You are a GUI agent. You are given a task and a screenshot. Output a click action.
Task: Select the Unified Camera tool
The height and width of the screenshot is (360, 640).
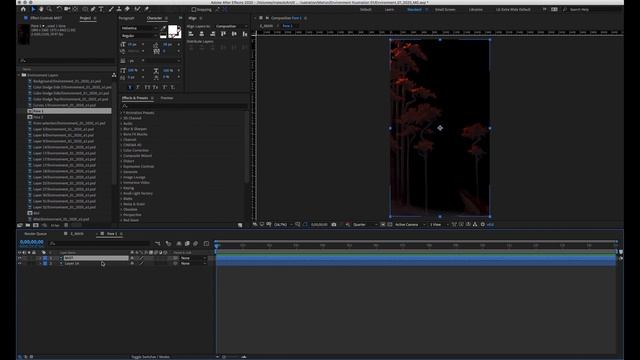coord(67,9)
